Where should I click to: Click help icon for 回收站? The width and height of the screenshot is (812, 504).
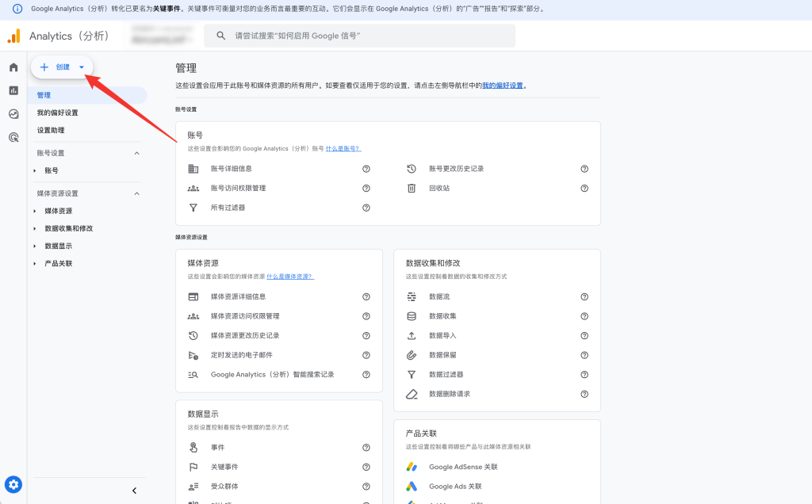pos(584,189)
